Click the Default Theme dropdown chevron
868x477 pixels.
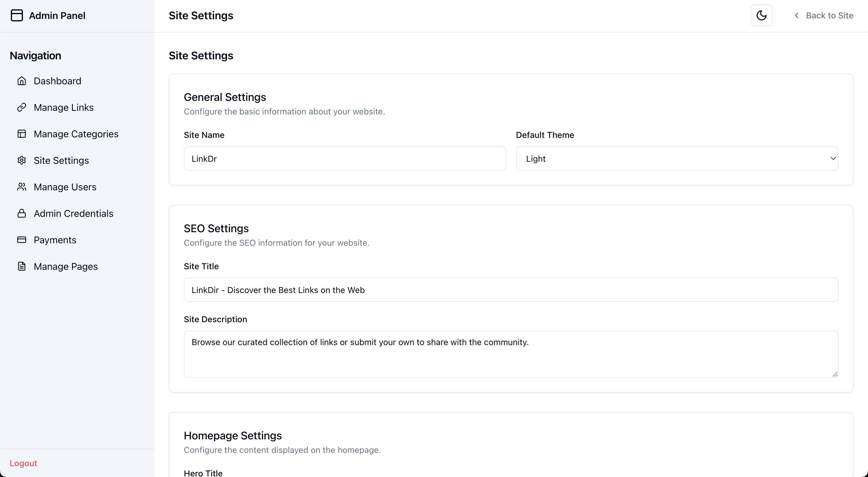click(833, 159)
